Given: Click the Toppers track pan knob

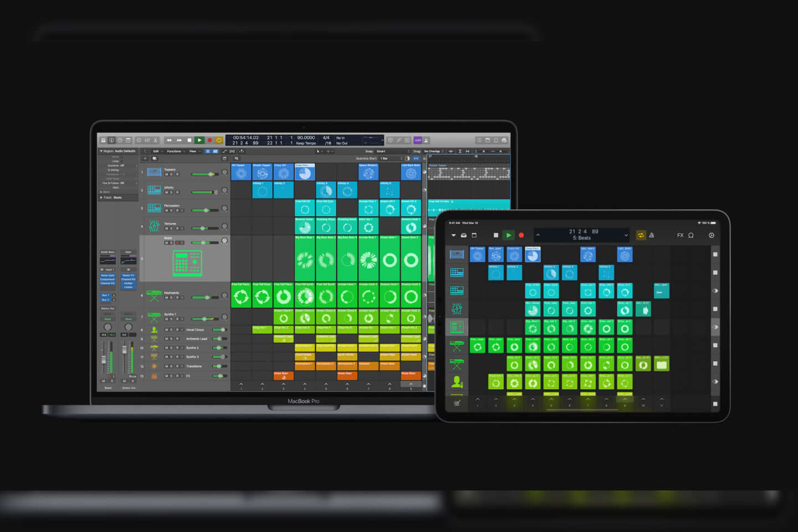Looking at the screenshot, I should (224, 172).
